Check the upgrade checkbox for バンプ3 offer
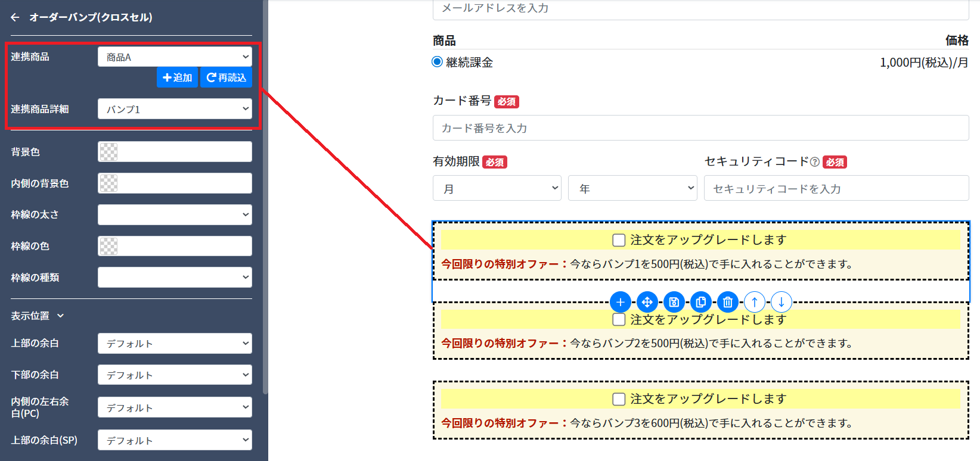The image size is (980, 461). (619, 399)
